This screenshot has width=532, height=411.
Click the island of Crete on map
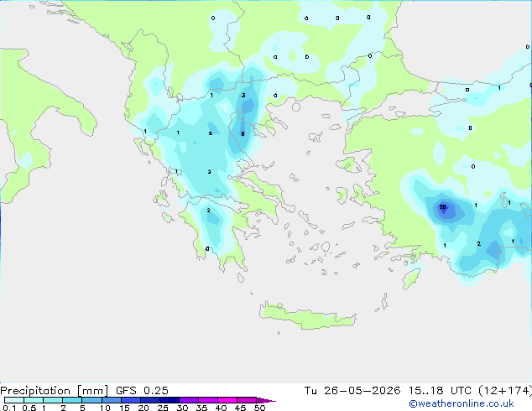307,316
